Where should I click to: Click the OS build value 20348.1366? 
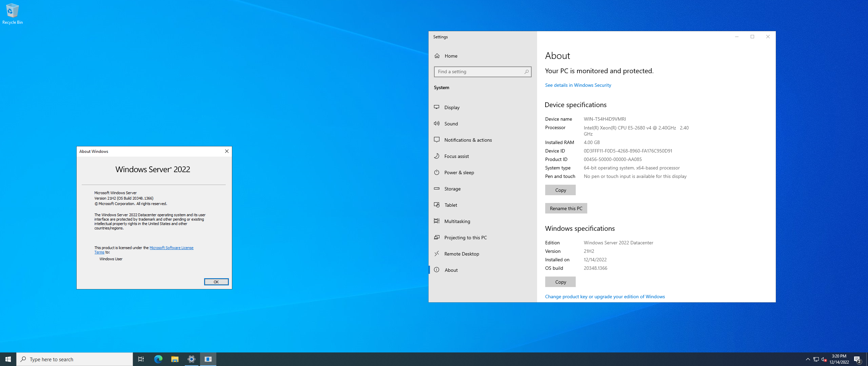pos(595,268)
